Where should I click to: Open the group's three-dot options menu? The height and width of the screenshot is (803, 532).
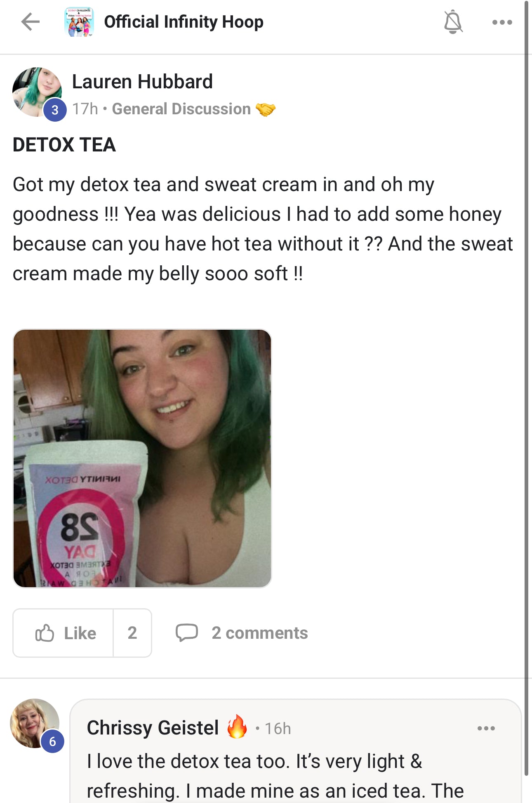[502, 22]
